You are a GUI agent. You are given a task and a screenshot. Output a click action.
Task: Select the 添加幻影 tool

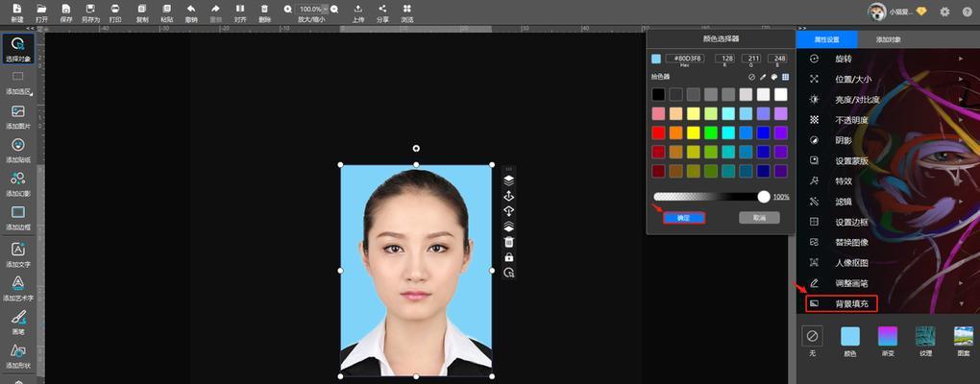pyautogui.click(x=18, y=183)
